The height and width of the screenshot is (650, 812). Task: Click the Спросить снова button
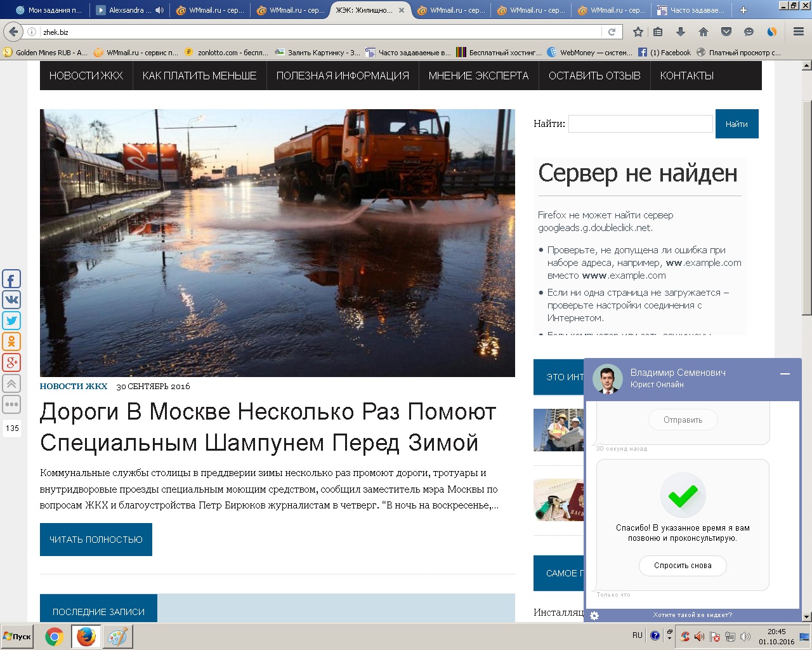683,566
